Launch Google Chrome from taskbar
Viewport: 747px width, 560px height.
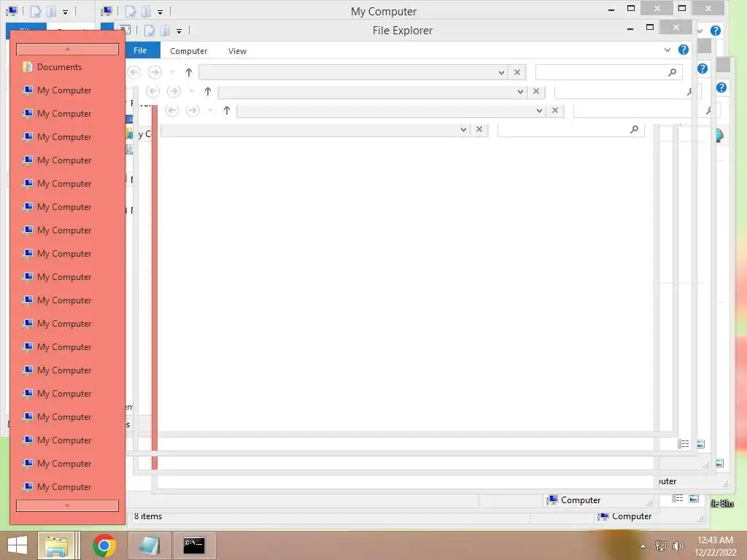click(104, 545)
